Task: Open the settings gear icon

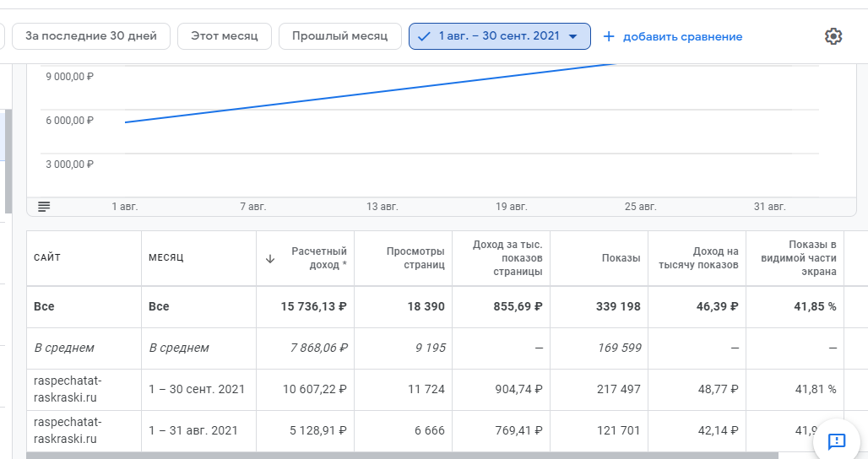Action: (x=833, y=36)
